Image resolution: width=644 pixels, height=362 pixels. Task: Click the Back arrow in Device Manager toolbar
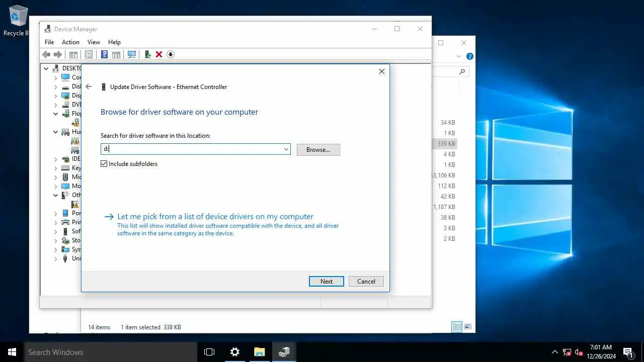46,54
